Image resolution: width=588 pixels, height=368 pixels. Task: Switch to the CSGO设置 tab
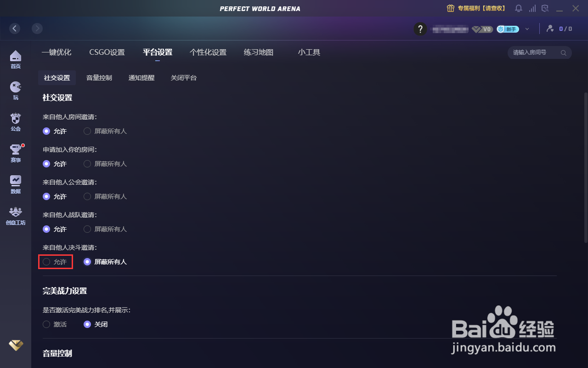point(107,52)
